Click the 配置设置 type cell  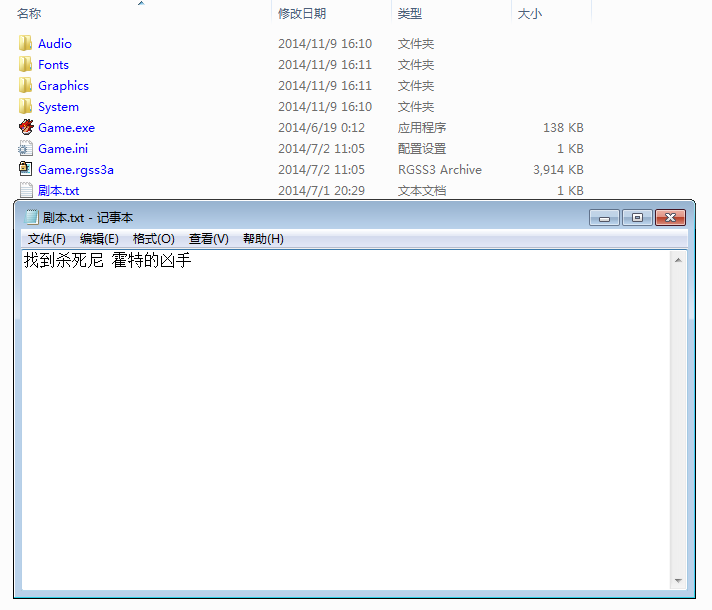point(422,149)
